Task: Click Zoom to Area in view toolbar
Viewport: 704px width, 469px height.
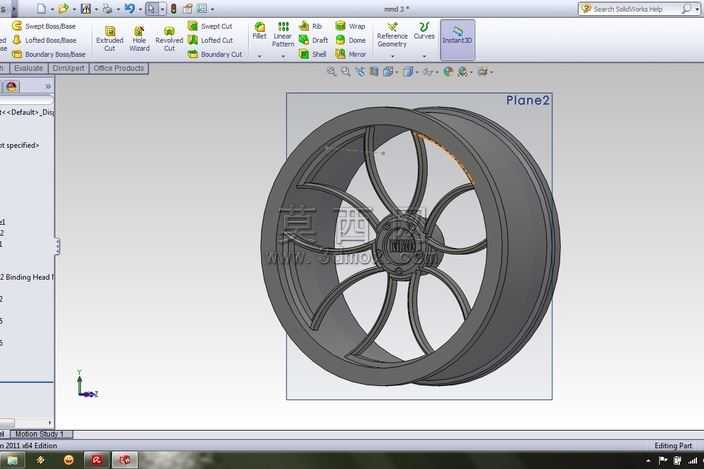Action: pos(346,71)
